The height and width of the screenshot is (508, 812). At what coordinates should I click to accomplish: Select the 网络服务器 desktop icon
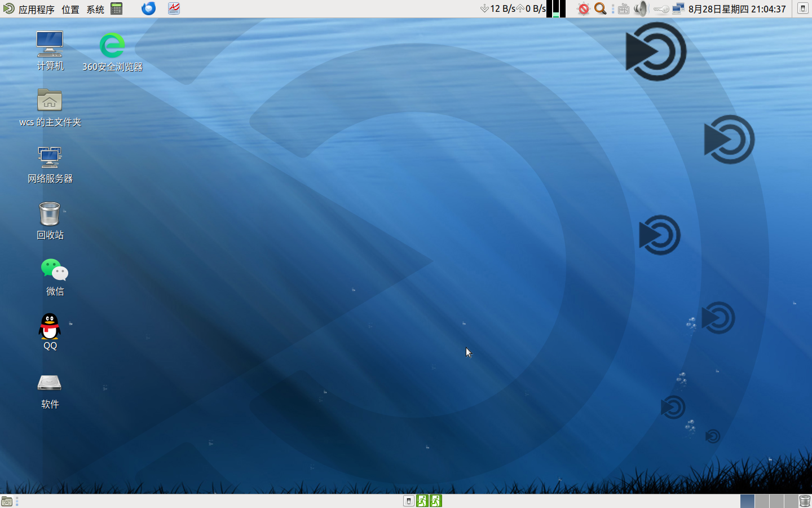point(50,164)
